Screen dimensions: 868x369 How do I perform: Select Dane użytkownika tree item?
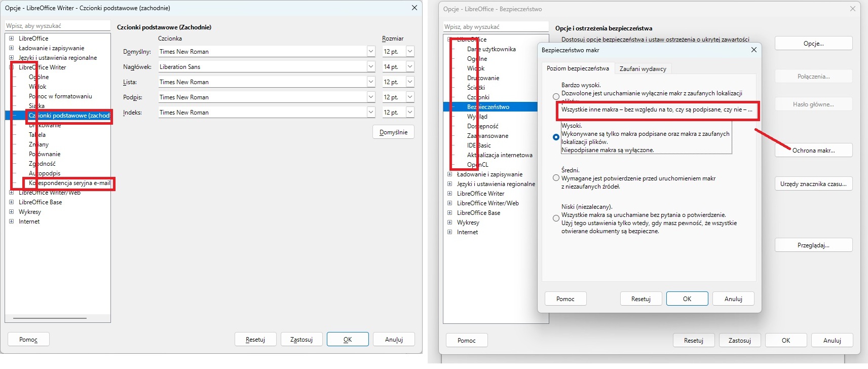click(x=492, y=49)
